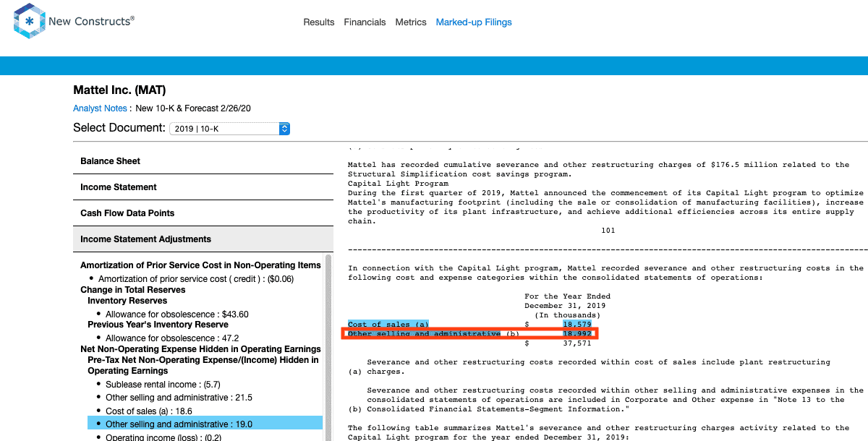Expand the Balance Sheet section

(203, 161)
